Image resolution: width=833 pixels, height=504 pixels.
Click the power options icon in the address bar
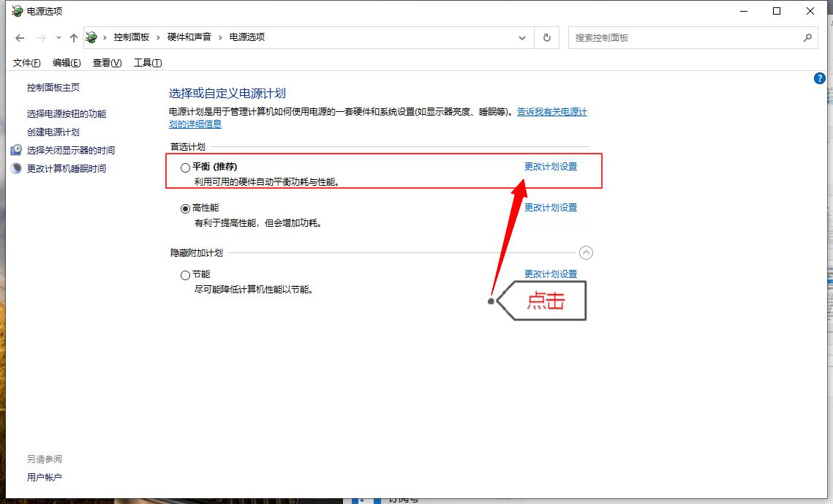(91, 37)
